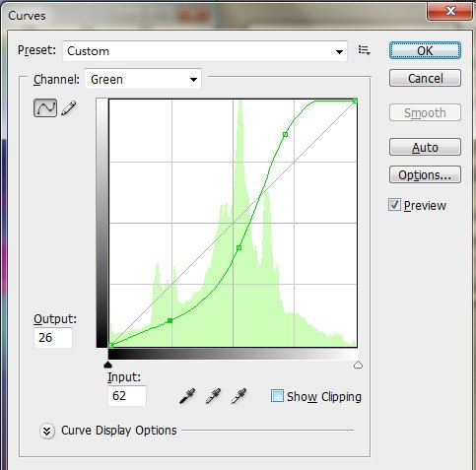Click the white point input slider triangle
This screenshot has width=476, height=470.
[x=358, y=365]
